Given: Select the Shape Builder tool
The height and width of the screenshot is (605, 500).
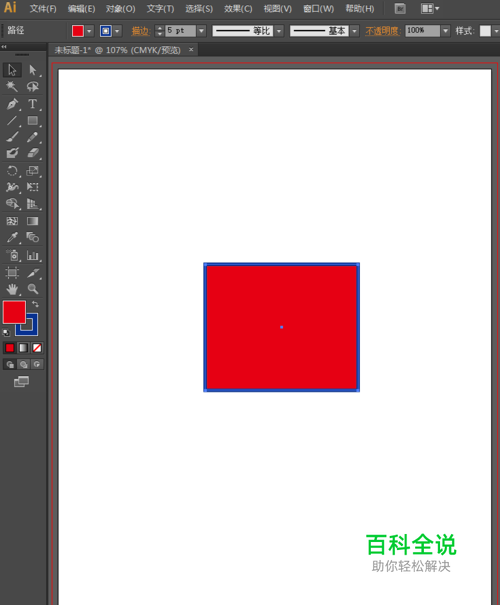Looking at the screenshot, I should [x=12, y=204].
